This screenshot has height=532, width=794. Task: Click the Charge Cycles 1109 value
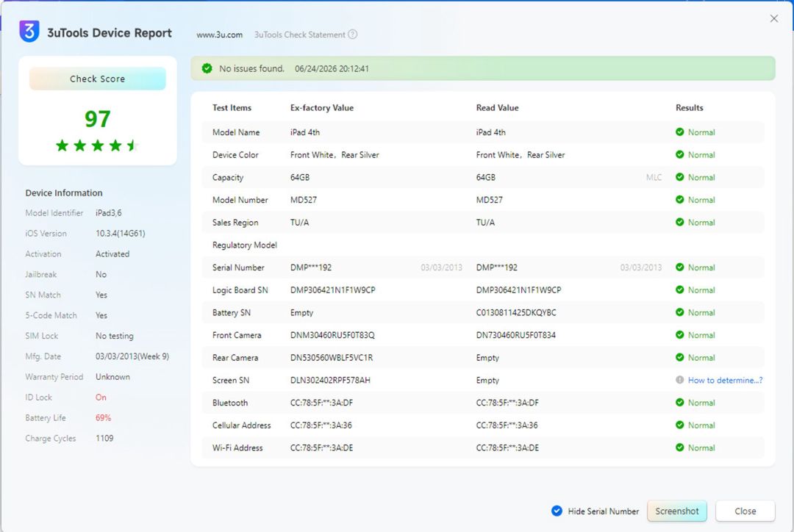tap(104, 439)
